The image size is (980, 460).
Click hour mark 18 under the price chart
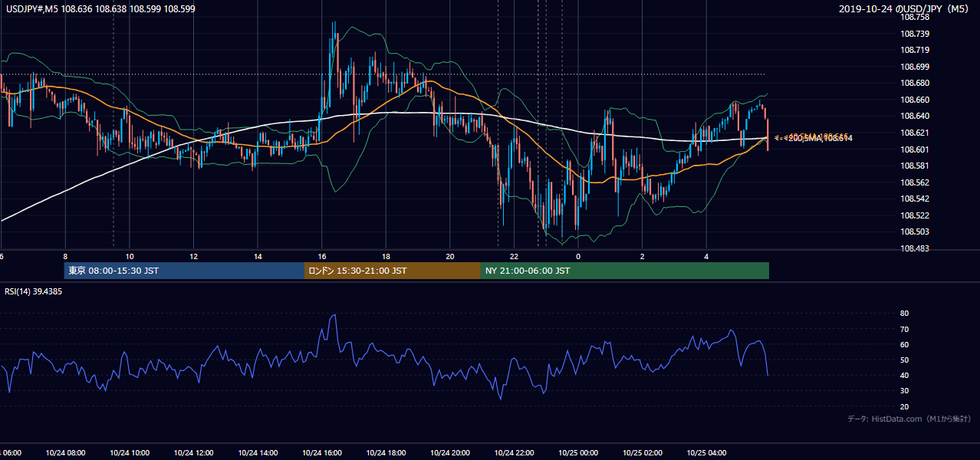point(386,256)
